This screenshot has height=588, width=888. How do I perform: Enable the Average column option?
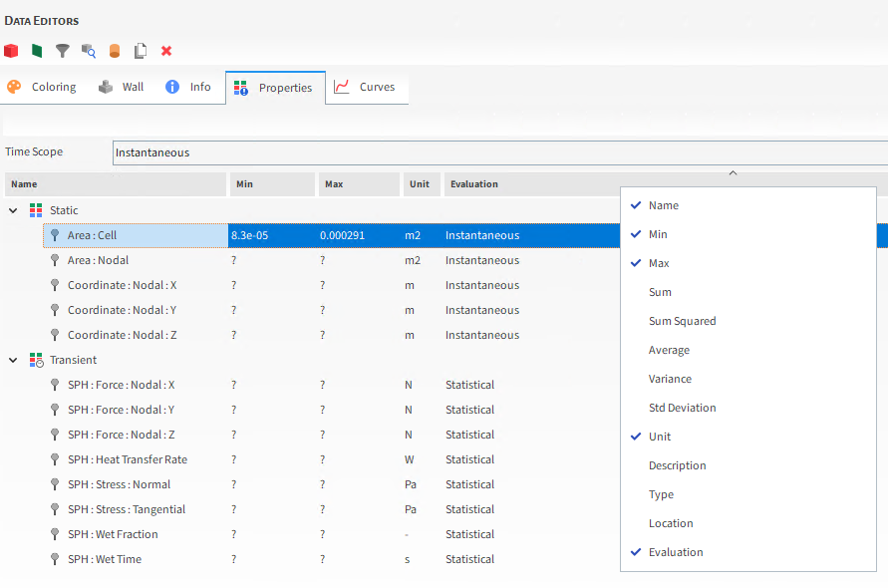pyautogui.click(x=747, y=350)
